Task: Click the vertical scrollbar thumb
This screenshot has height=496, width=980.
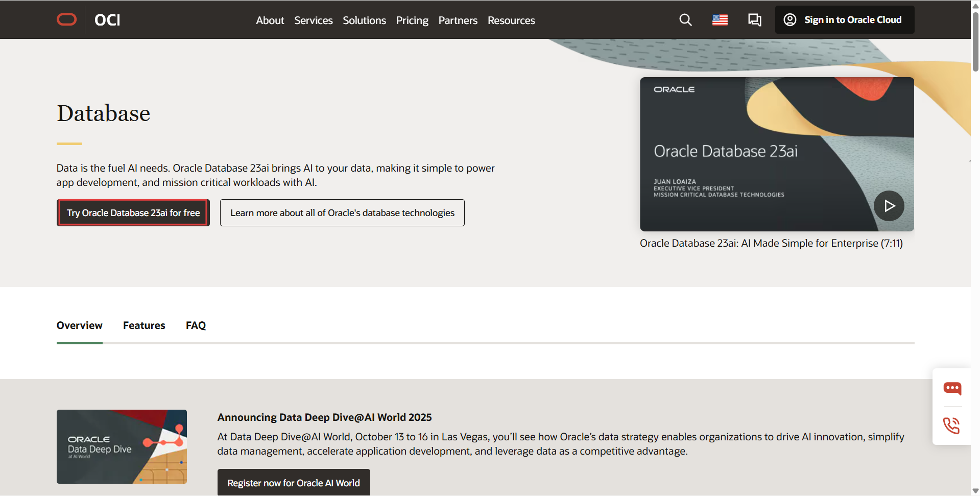Action: click(975, 42)
